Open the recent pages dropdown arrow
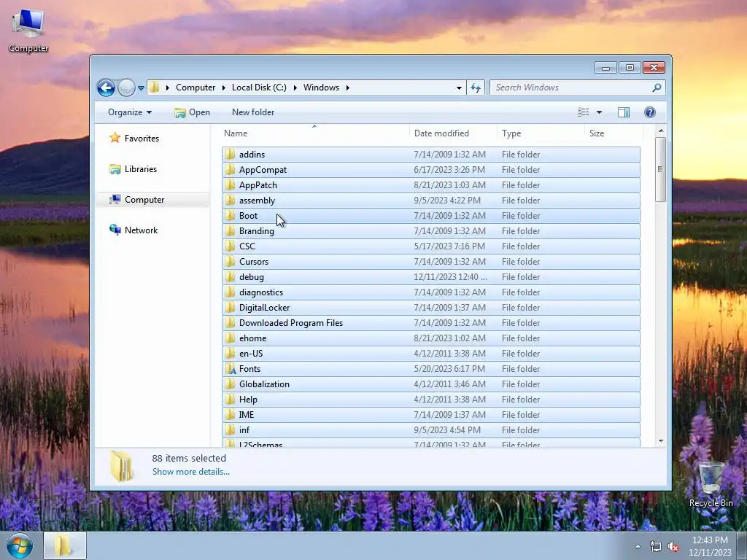This screenshot has height=560, width=747. pyautogui.click(x=141, y=88)
